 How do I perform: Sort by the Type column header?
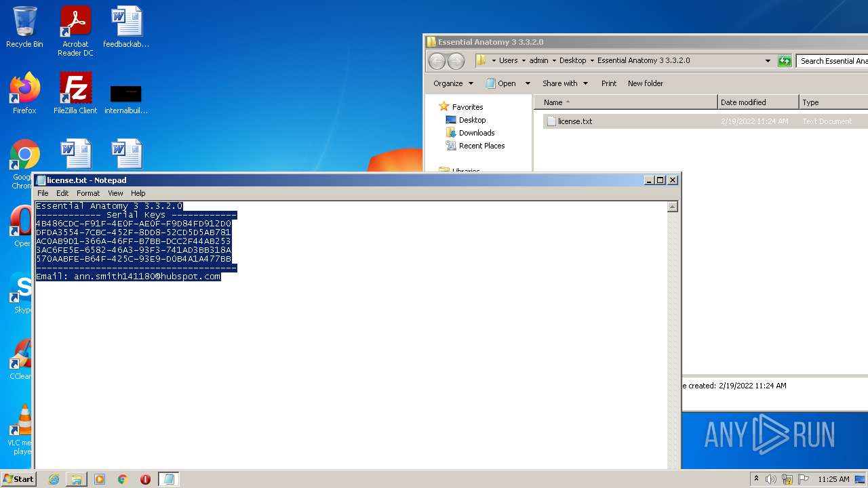[x=833, y=102]
